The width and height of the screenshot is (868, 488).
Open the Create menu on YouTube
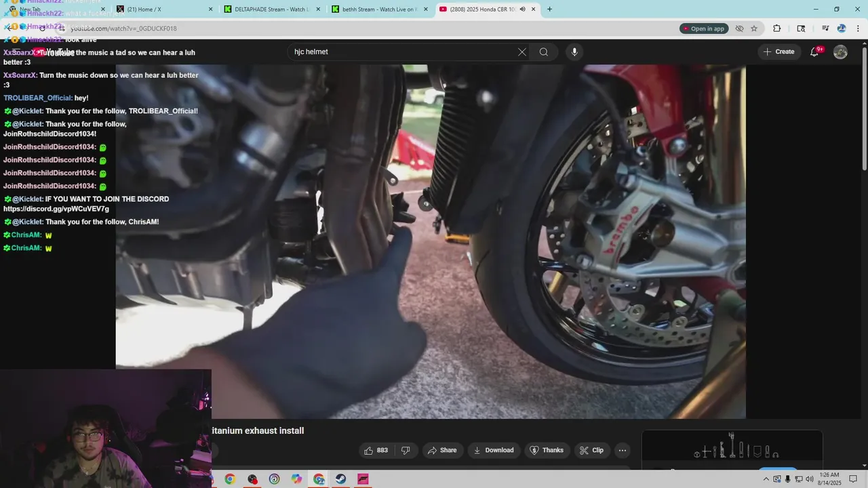tap(778, 52)
